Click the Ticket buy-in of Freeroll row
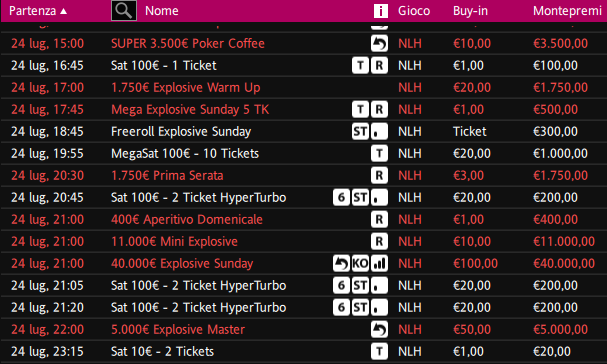 coord(470,132)
